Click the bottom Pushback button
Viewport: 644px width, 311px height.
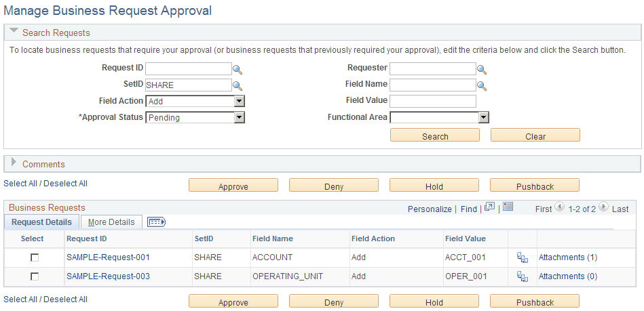click(535, 302)
